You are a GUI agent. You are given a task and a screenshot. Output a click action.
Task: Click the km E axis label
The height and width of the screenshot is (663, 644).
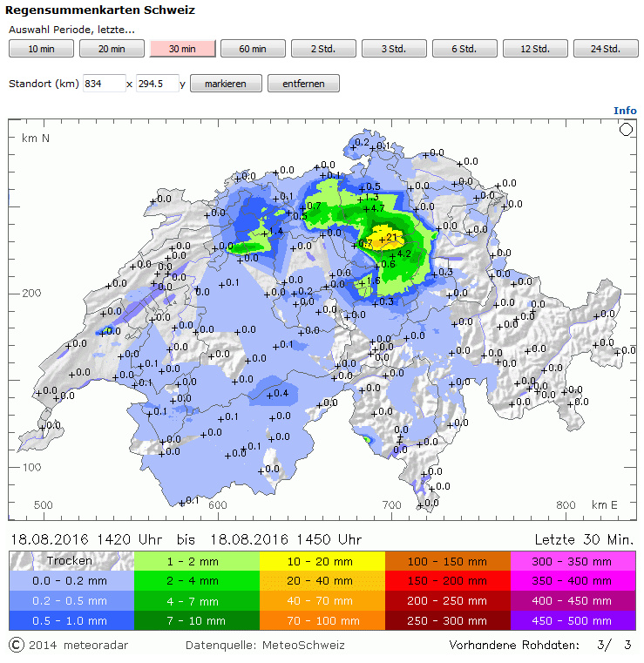604,504
